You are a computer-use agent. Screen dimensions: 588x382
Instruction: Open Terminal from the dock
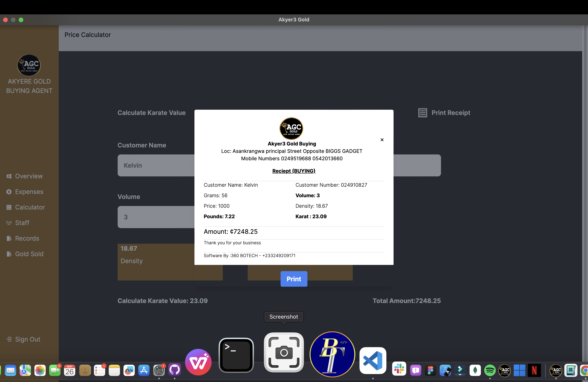(x=236, y=355)
